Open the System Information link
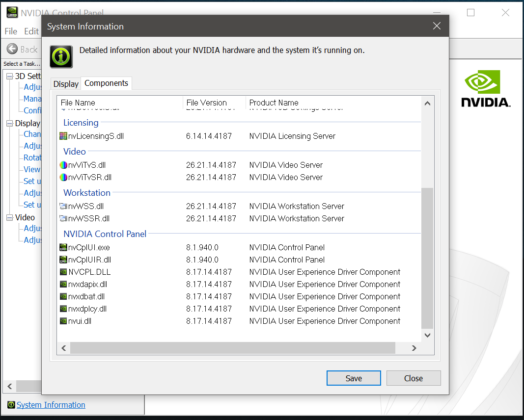The width and height of the screenshot is (524, 420). point(51,404)
